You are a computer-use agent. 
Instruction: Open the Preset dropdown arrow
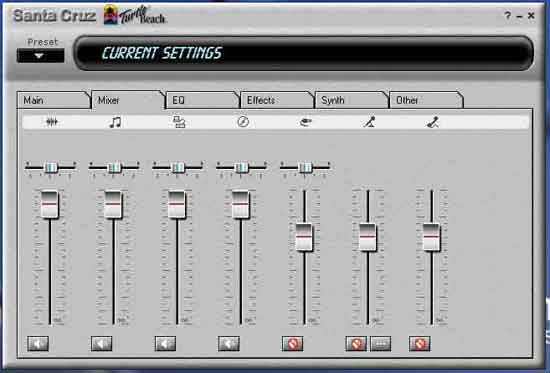(40, 56)
